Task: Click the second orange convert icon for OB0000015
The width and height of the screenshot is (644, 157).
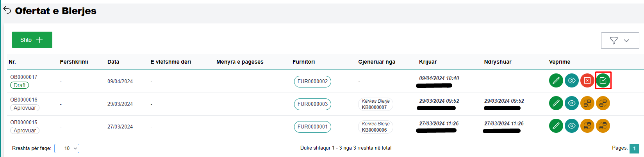Action: (603, 126)
